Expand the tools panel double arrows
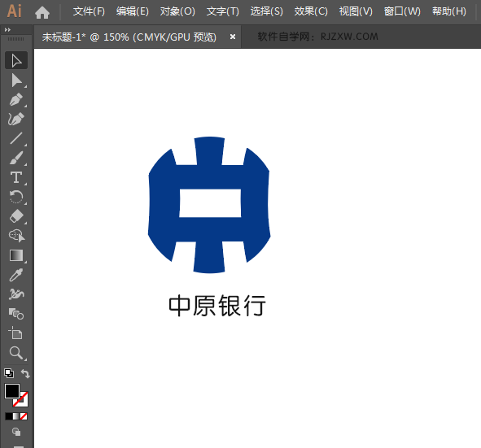The width and height of the screenshot is (481, 448). (x=7, y=30)
